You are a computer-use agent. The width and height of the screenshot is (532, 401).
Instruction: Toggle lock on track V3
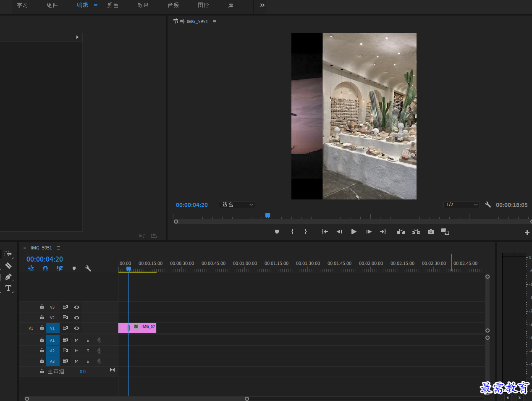[42, 307]
